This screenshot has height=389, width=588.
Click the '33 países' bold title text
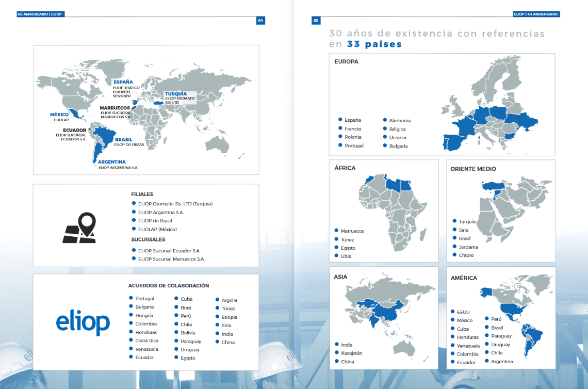pyautogui.click(x=374, y=44)
